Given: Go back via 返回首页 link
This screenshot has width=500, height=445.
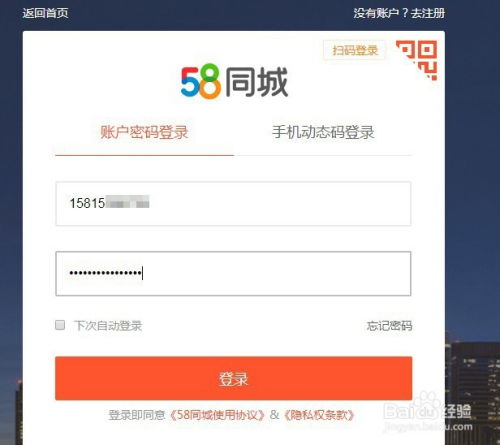Looking at the screenshot, I should [x=45, y=13].
